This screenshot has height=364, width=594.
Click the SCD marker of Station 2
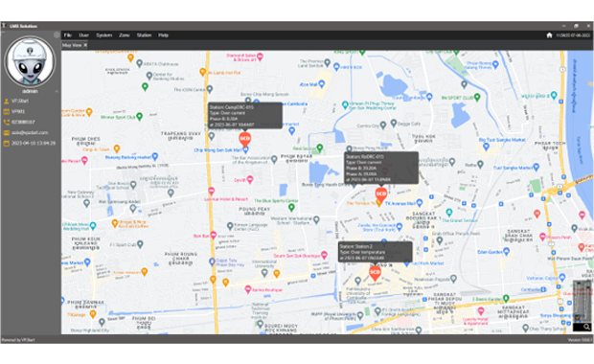(375, 272)
